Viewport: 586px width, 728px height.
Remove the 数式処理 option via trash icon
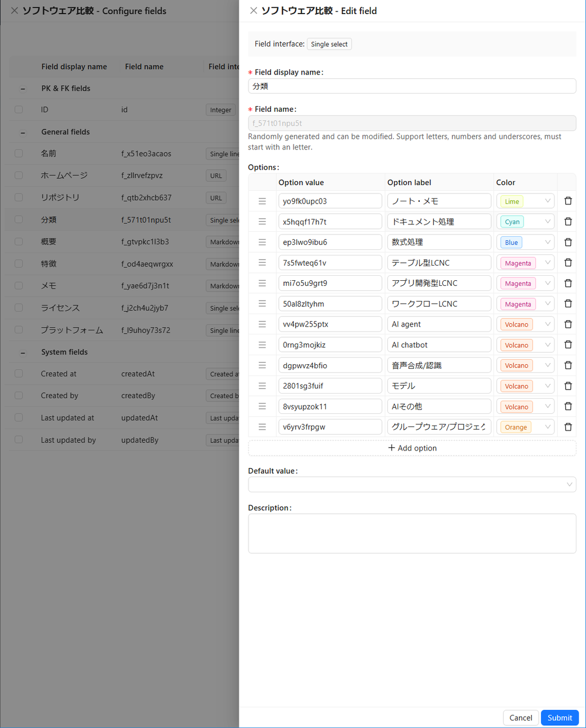click(x=568, y=242)
